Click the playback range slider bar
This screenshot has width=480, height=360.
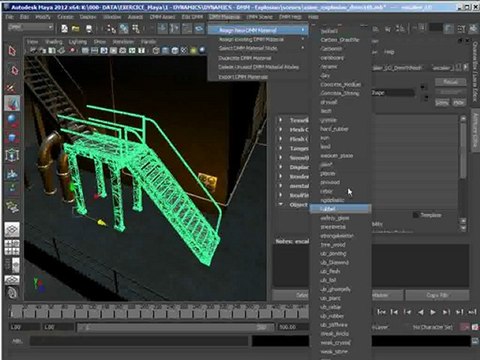tap(175, 327)
